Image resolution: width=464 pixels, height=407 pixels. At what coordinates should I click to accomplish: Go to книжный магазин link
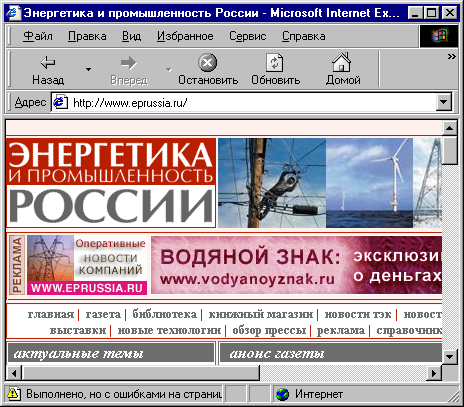(261, 314)
